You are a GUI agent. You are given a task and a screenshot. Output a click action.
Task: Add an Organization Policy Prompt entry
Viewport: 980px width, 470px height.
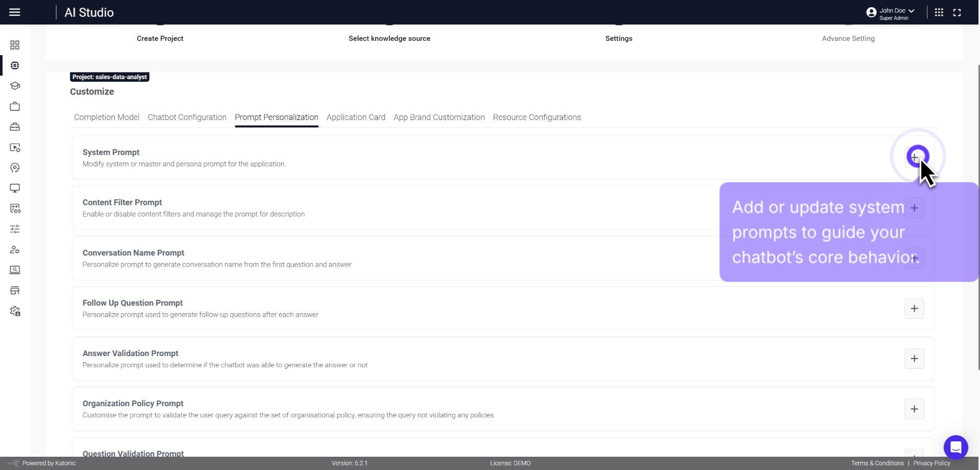coord(914,409)
